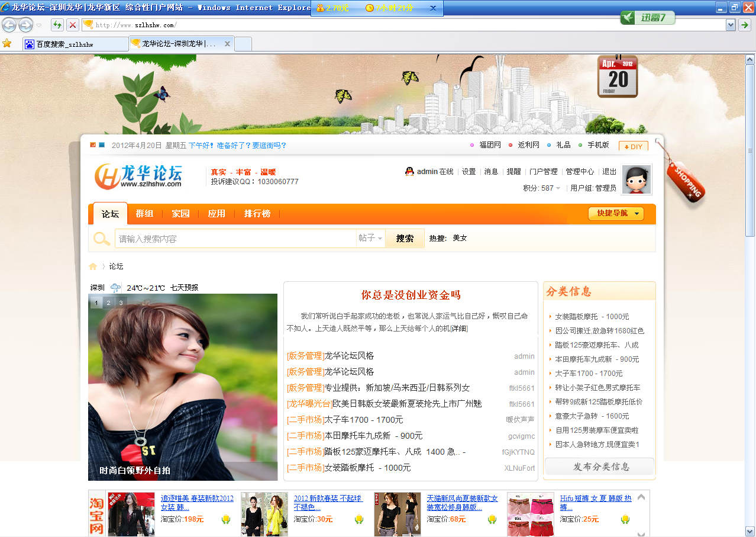Image resolution: width=756 pixels, height=537 pixels.
Task: Open classified 女装踏板摩托 - 1000元
Action: [592, 317]
